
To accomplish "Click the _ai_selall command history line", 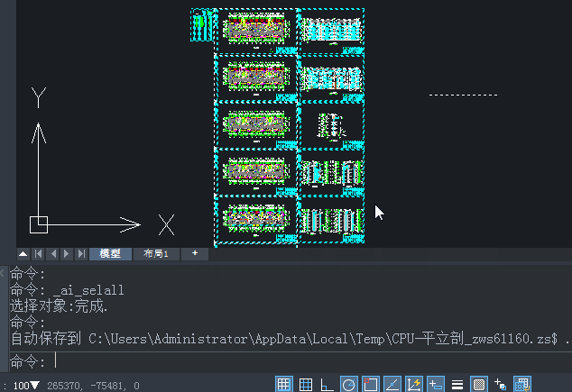I will pos(67,290).
